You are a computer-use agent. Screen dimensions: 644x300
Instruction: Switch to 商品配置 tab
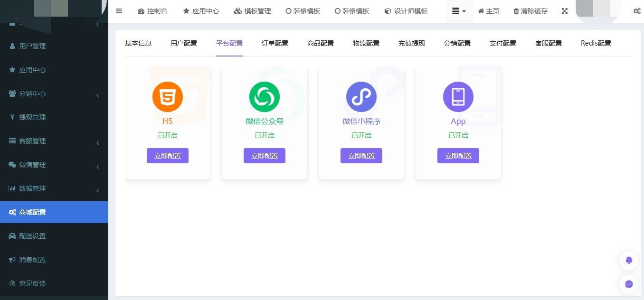pyautogui.click(x=321, y=43)
